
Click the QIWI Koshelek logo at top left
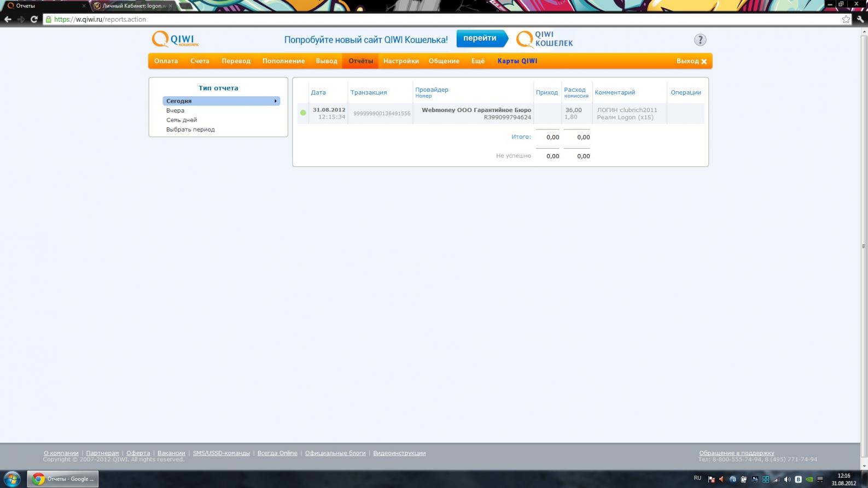pos(174,39)
